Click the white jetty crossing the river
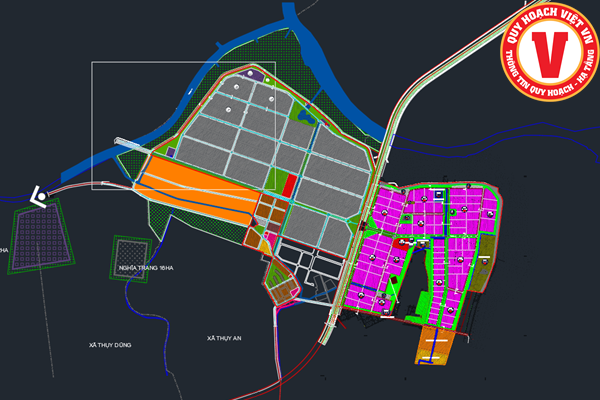 [134, 145]
